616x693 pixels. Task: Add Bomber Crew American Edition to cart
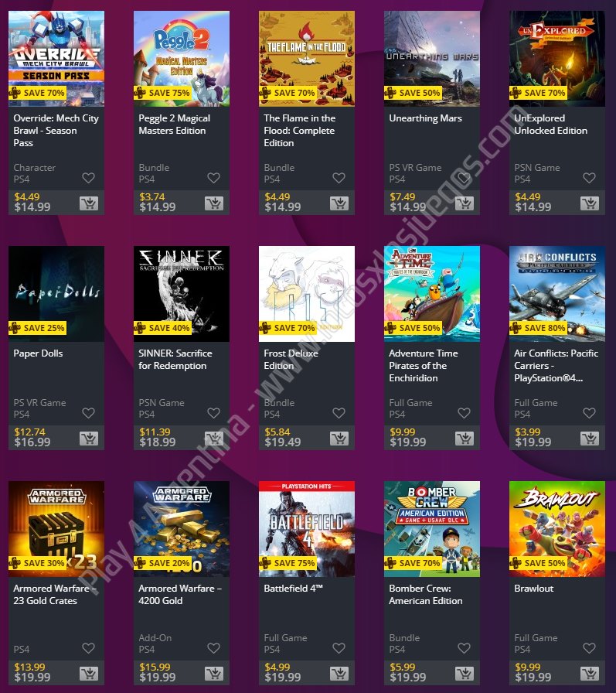click(x=465, y=674)
